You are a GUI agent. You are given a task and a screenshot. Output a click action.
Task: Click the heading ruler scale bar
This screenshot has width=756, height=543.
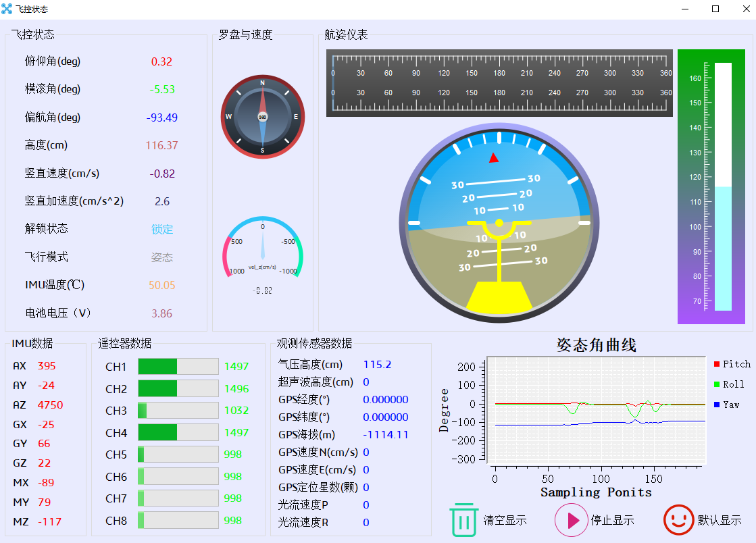click(499, 83)
